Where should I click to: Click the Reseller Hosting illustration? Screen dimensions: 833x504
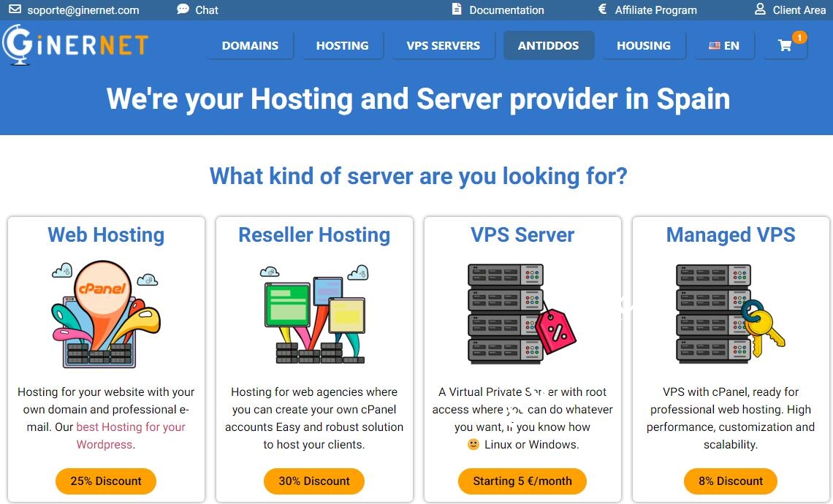click(314, 314)
